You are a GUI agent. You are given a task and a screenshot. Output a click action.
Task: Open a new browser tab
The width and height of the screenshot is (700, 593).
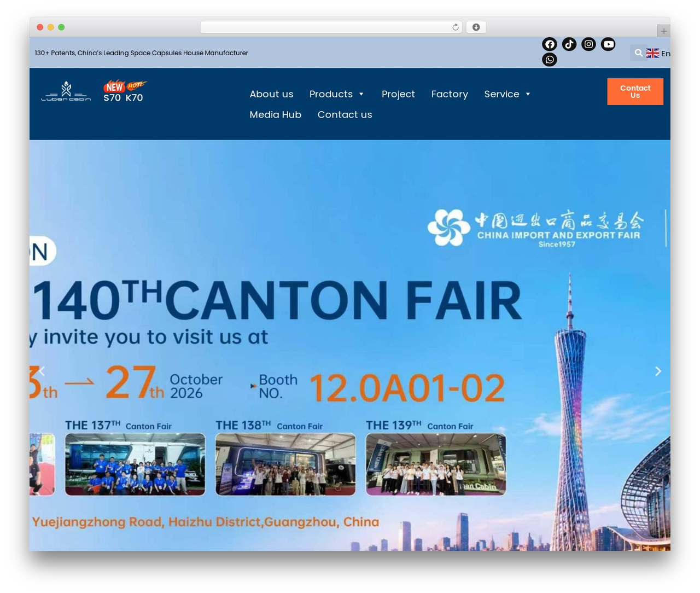[x=663, y=31]
